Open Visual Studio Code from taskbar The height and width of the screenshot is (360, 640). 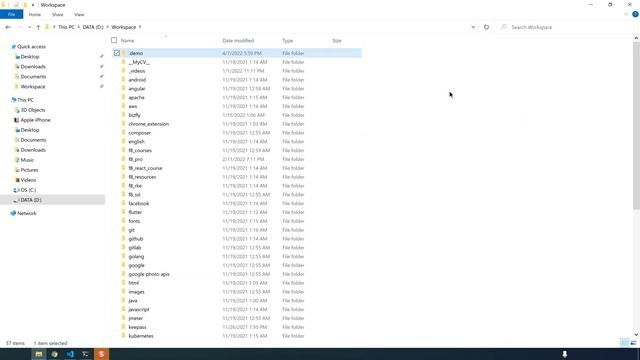click(x=70, y=354)
